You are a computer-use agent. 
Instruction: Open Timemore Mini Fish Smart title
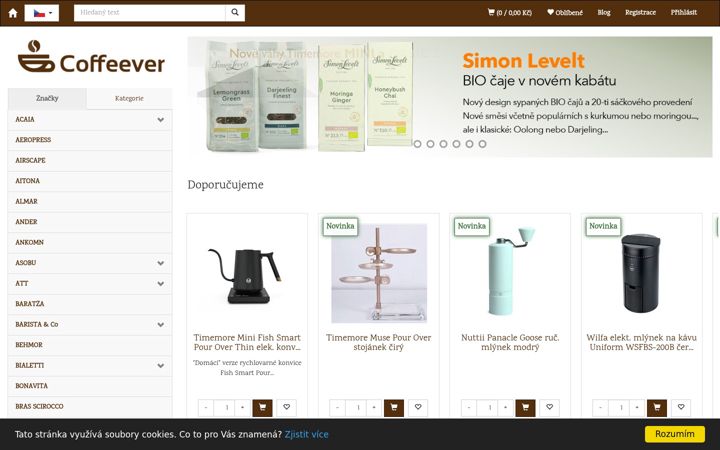click(x=247, y=343)
